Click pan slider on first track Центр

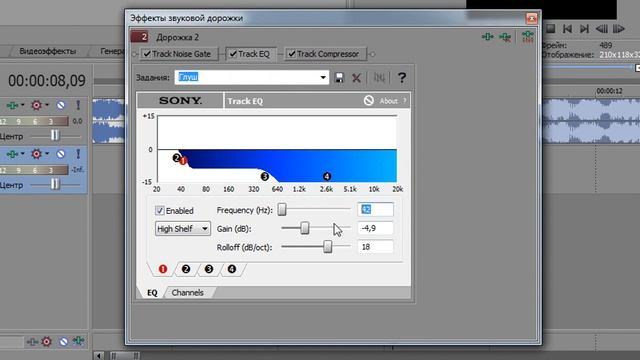click(55, 136)
